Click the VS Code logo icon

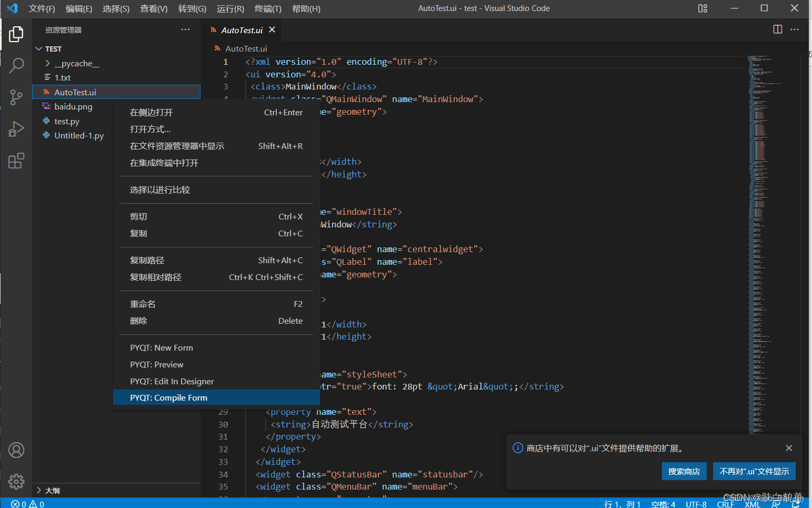click(x=12, y=8)
